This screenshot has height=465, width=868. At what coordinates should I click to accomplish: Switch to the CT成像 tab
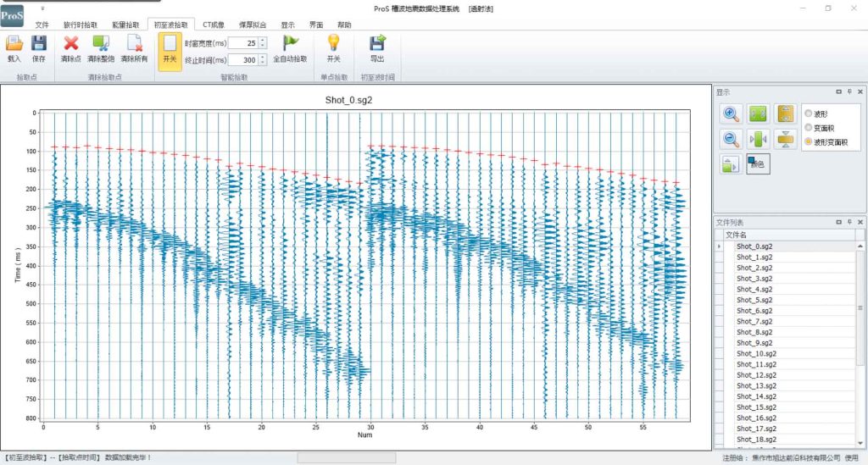pos(214,25)
